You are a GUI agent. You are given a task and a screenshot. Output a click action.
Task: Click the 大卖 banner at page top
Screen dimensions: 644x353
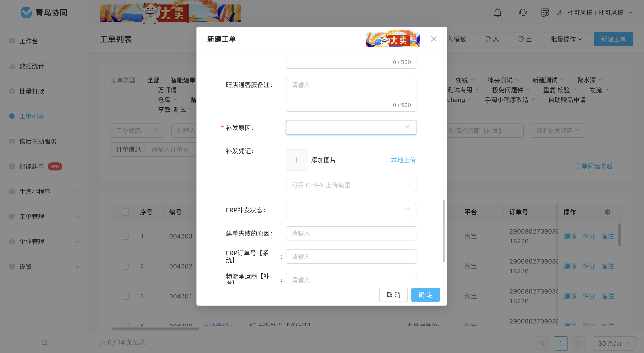tap(170, 13)
